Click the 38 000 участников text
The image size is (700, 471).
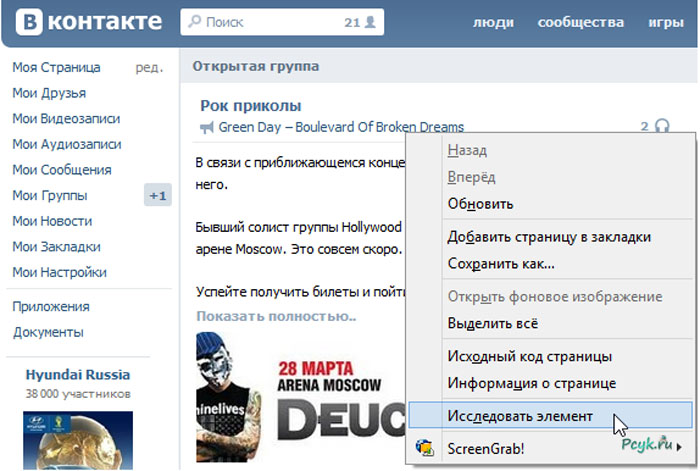[x=78, y=394]
